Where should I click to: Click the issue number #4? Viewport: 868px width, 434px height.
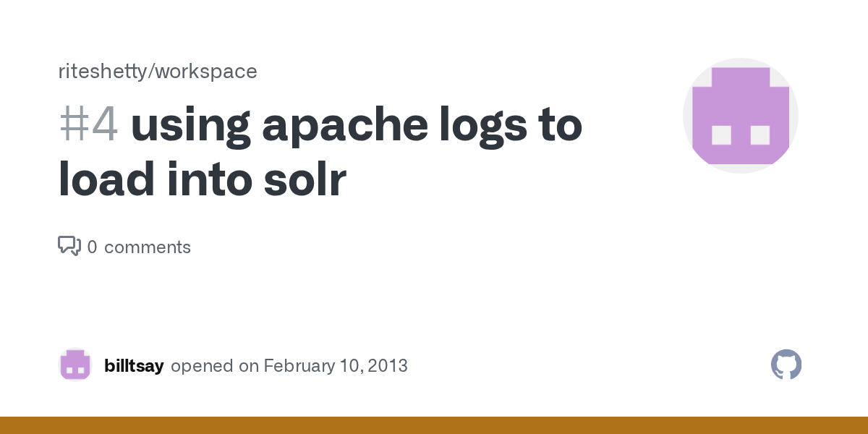(x=88, y=126)
